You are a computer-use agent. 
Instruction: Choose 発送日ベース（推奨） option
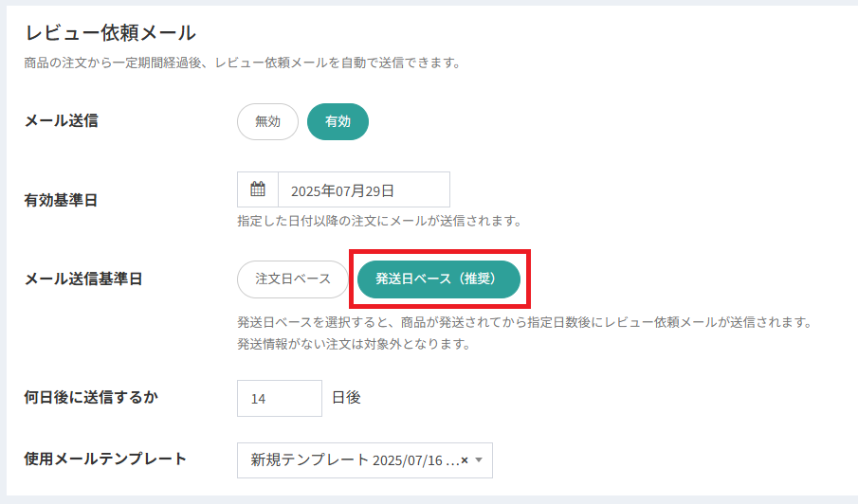tap(439, 279)
